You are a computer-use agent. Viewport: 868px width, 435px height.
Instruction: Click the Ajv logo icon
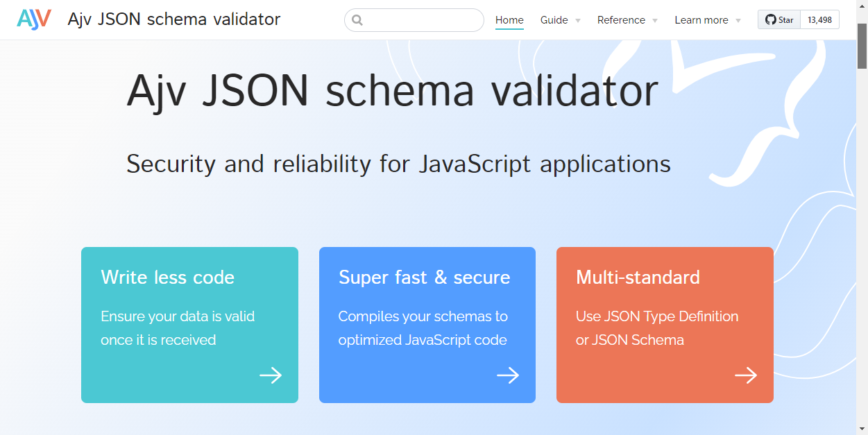click(x=34, y=19)
